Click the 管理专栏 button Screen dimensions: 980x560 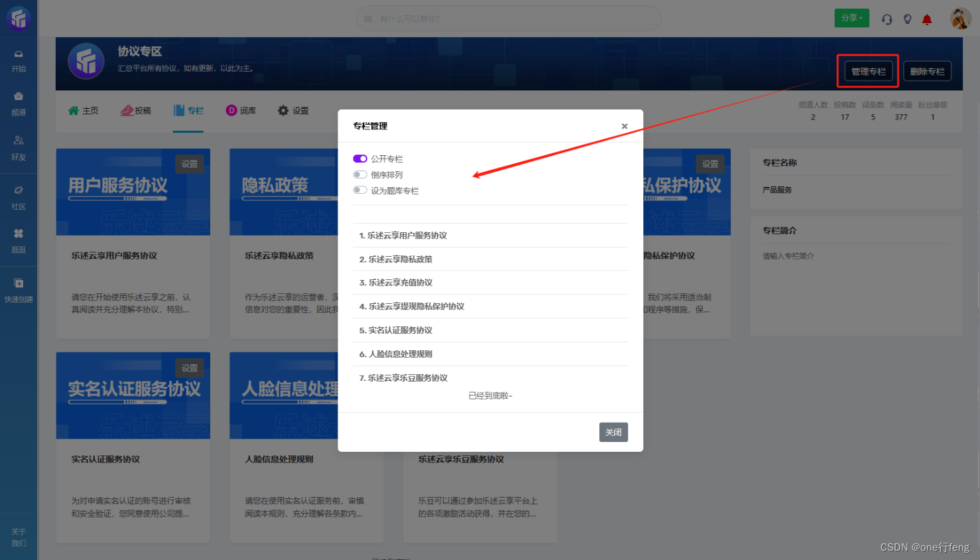[x=869, y=71]
